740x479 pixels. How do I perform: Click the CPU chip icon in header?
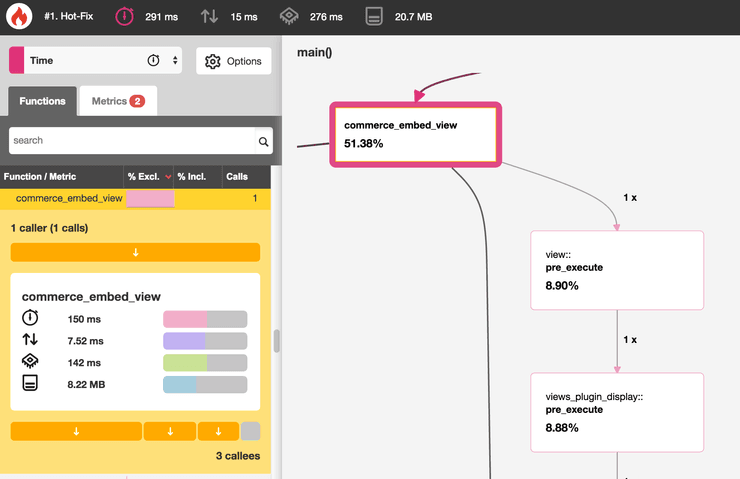point(289,17)
